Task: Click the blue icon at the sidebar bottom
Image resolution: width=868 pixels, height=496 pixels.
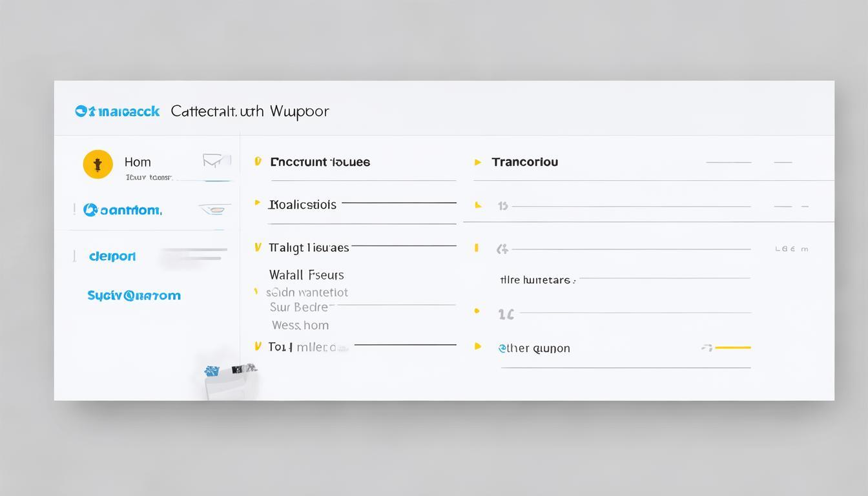Action: click(x=211, y=371)
